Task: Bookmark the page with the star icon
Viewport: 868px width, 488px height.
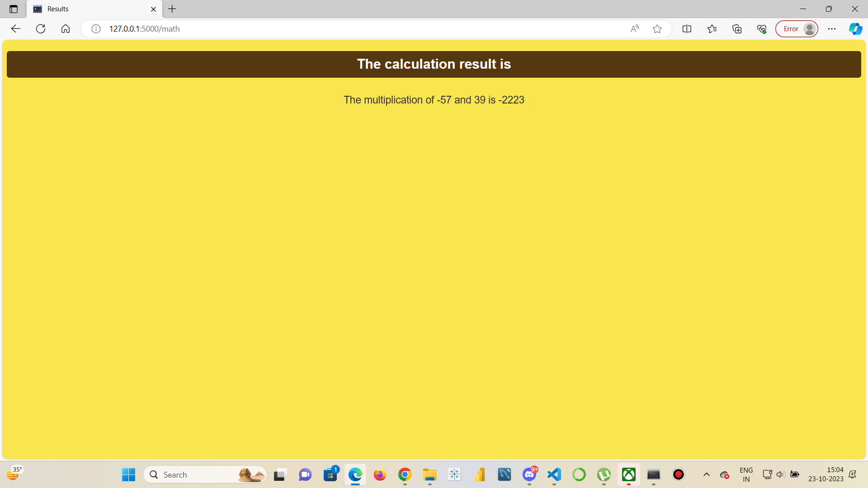Action: (657, 28)
